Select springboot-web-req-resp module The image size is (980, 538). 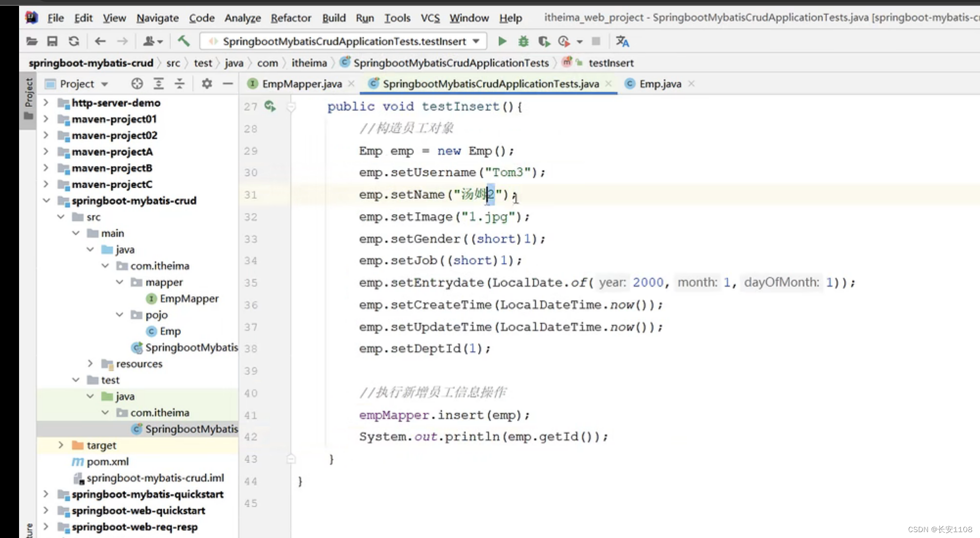point(134,527)
